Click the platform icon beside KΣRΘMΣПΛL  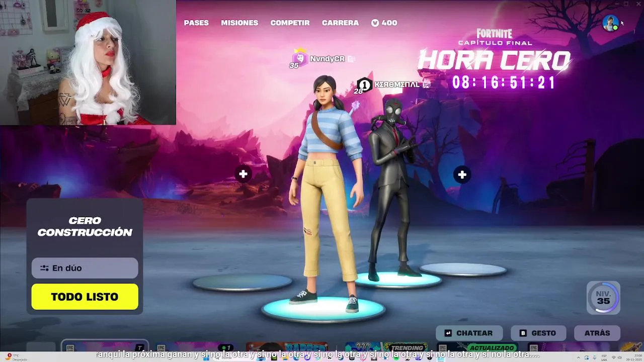click(427, 84)
